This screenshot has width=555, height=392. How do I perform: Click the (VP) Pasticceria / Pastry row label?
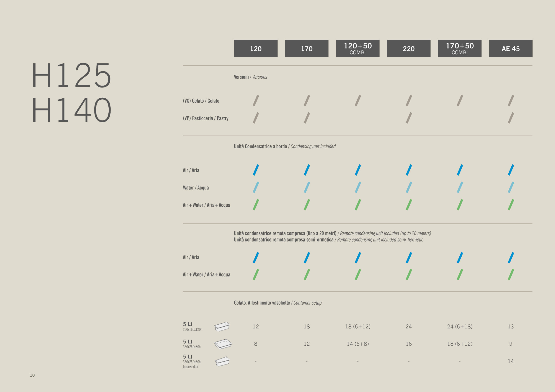tap(206, 118)
